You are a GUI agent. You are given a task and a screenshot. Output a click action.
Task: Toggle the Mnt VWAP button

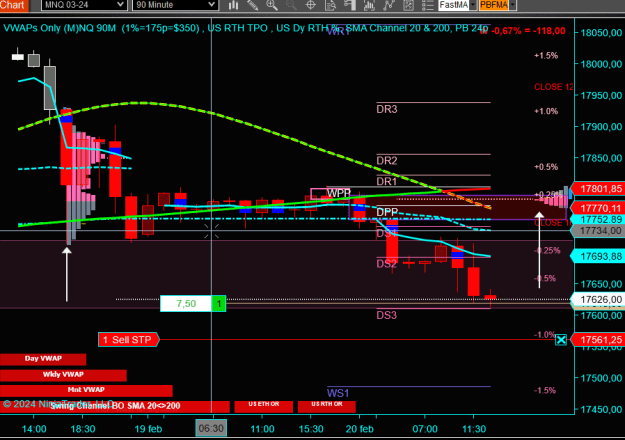tap(86, 390)
